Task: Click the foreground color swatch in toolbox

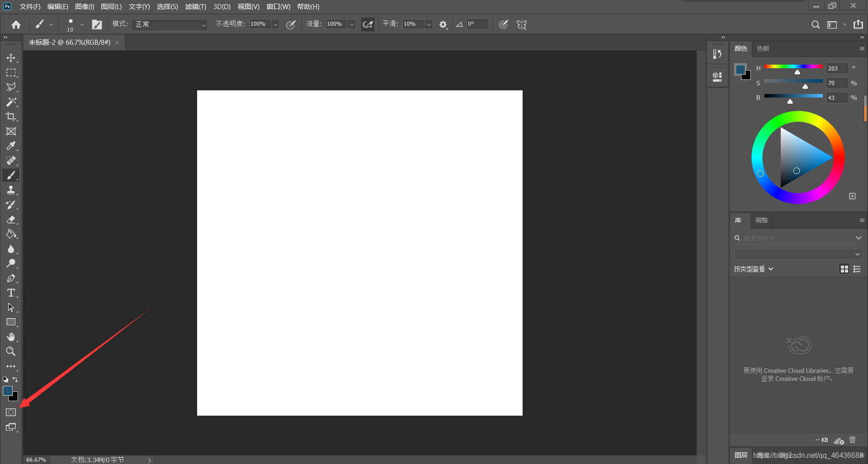Action: [x=7, y=391]
